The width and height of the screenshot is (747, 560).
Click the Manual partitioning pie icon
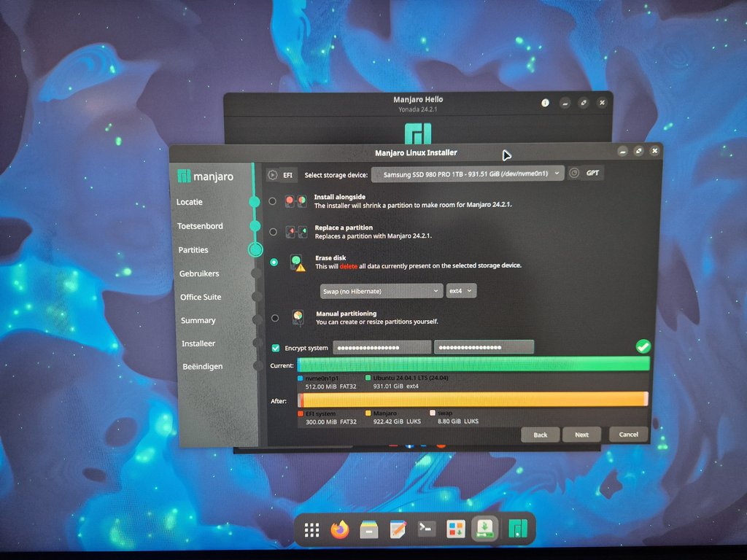[298, 317]
